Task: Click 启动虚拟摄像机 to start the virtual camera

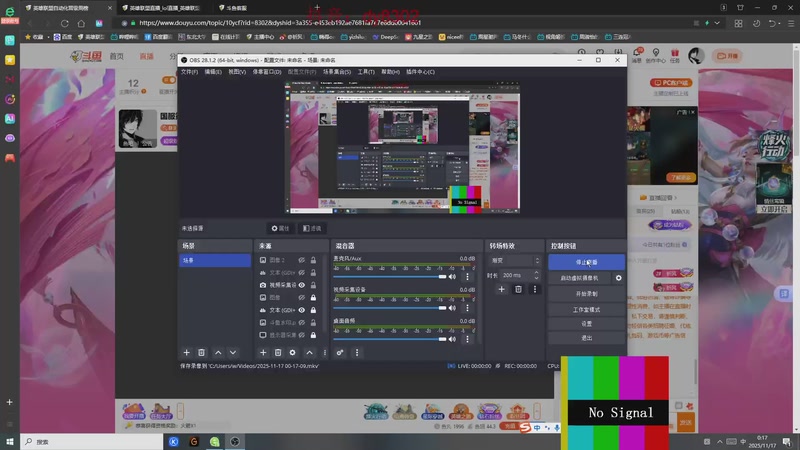Action: point(580,278)
